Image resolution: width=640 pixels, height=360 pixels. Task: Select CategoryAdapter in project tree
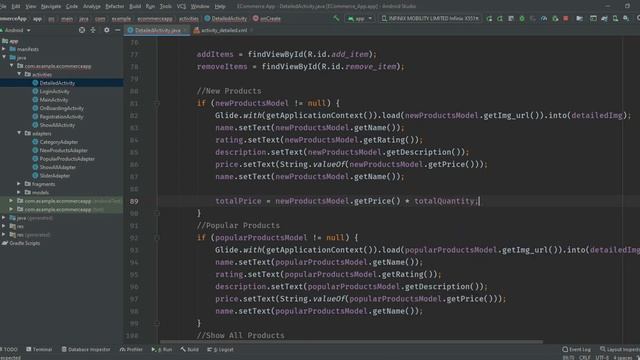tap(58, 142)
